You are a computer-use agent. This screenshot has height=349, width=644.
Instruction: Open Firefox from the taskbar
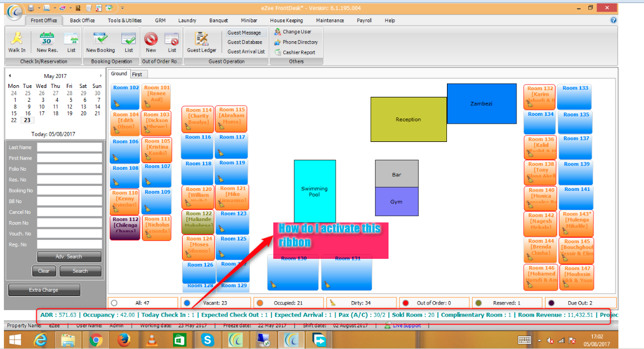point(124,340)
